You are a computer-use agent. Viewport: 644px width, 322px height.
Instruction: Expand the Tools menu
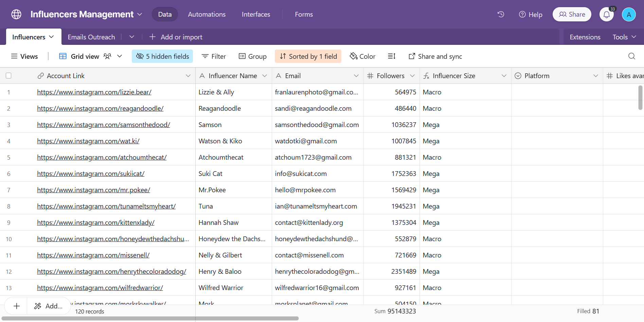pyautogui.click(x=624, y=37)
